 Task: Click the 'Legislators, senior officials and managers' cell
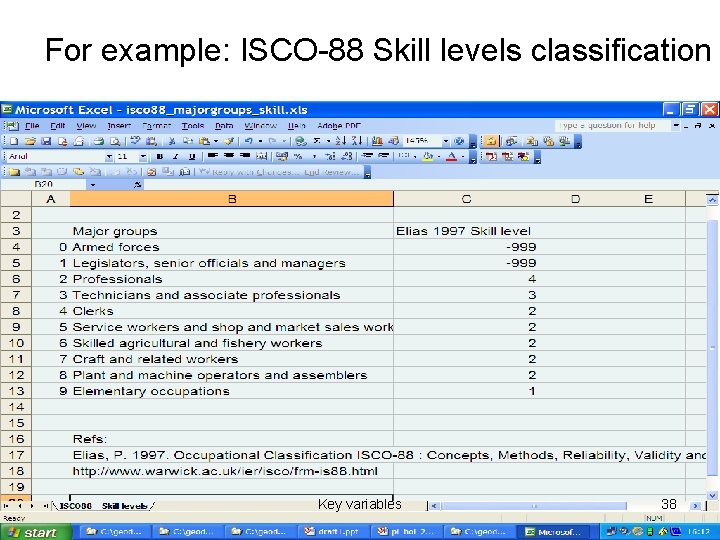(x=232, y=263)
